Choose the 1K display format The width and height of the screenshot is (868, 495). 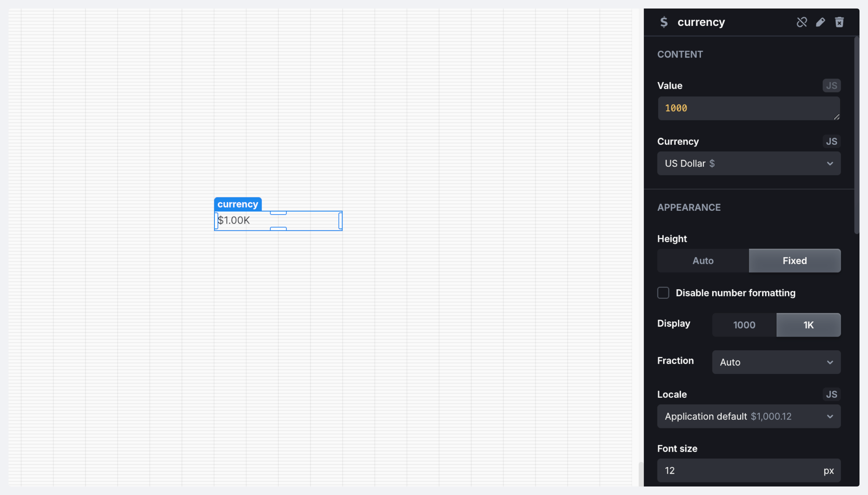808,325
